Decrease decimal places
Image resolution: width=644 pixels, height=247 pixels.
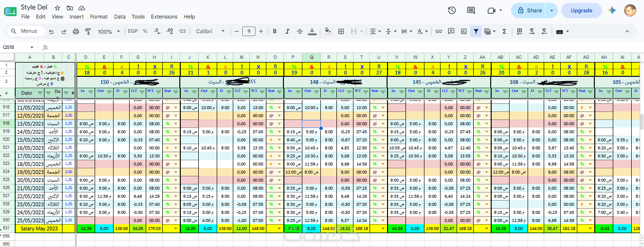tap(157, 31)
